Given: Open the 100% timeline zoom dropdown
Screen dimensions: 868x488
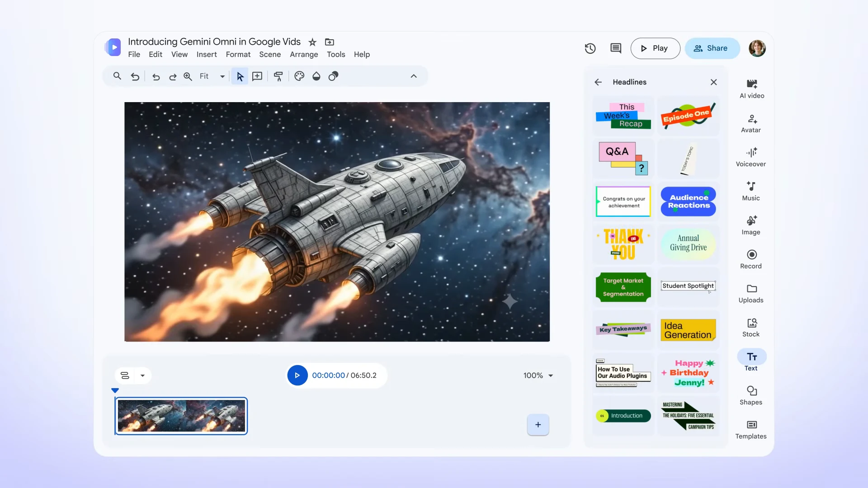Looking at the screenshot, I should point(538,375).
